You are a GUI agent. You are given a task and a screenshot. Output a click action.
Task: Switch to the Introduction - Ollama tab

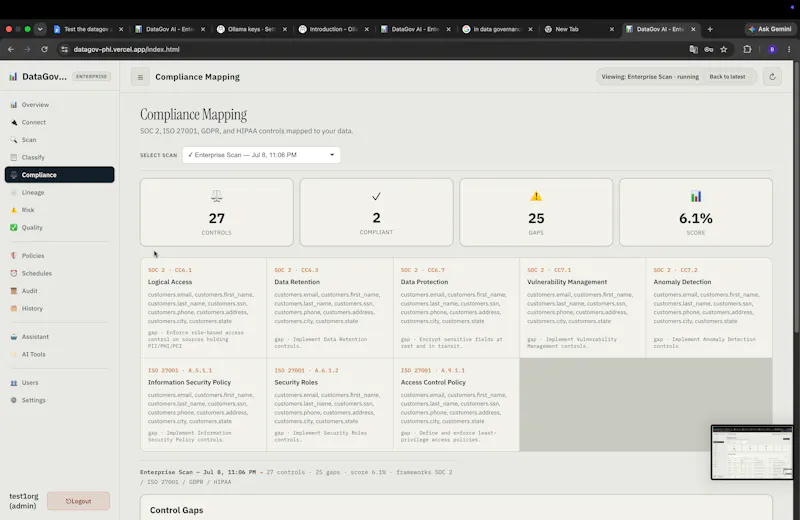click(333, 29)
